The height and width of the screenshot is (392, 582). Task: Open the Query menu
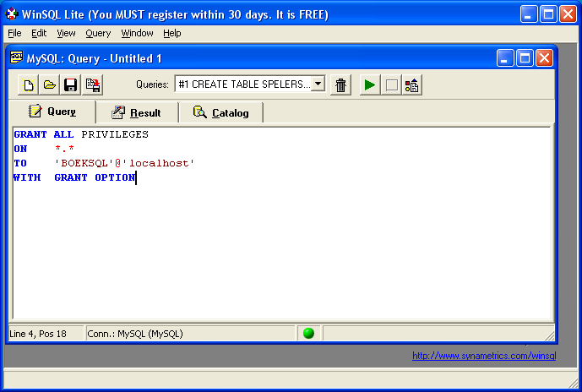(98, 34)
